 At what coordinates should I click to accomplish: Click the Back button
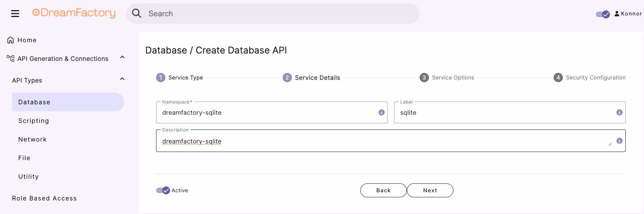[x=384, y=190]
